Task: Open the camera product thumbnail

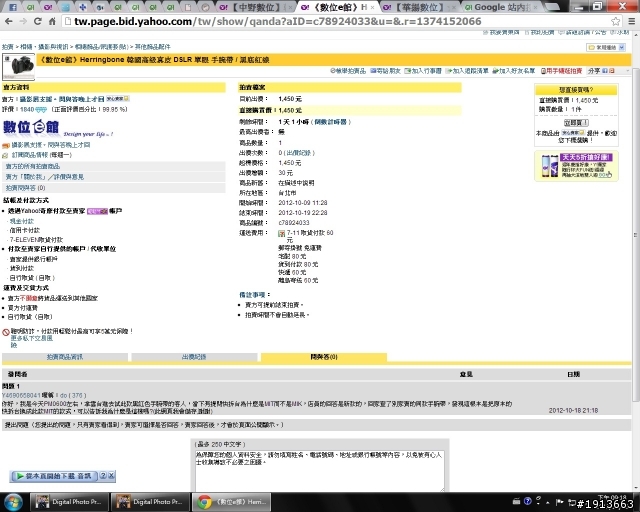Action: tap(18, 67)
